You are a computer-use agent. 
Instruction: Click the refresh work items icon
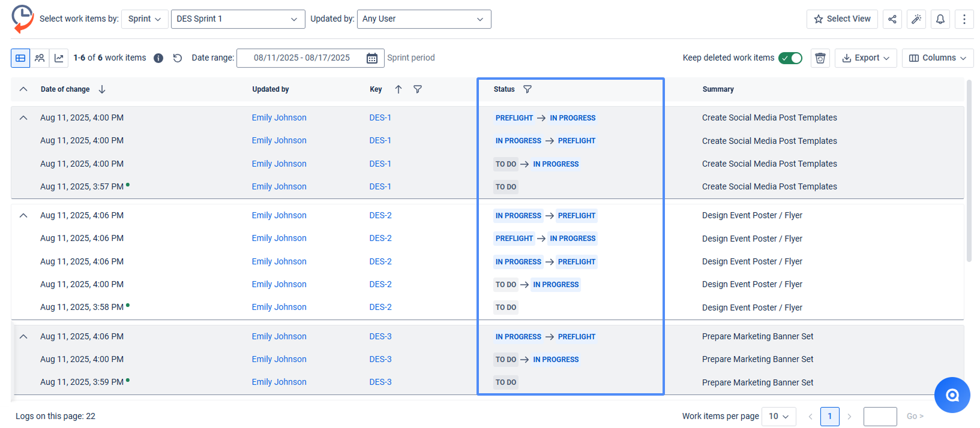point(178,58)
